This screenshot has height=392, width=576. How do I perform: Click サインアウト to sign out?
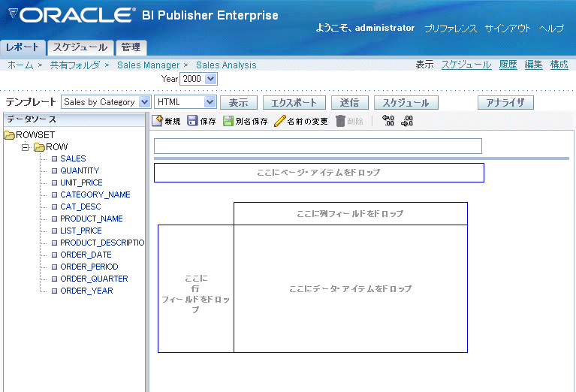[508, 29]
